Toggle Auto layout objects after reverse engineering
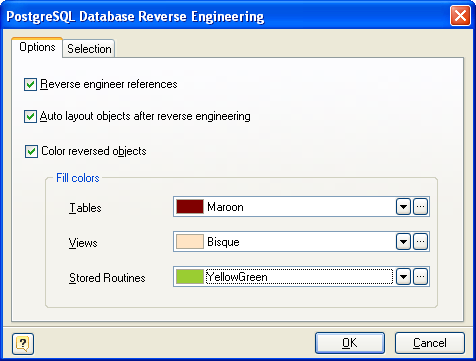Image resolution: width=476 pixels, height=361 pixels. pos(30,117)
